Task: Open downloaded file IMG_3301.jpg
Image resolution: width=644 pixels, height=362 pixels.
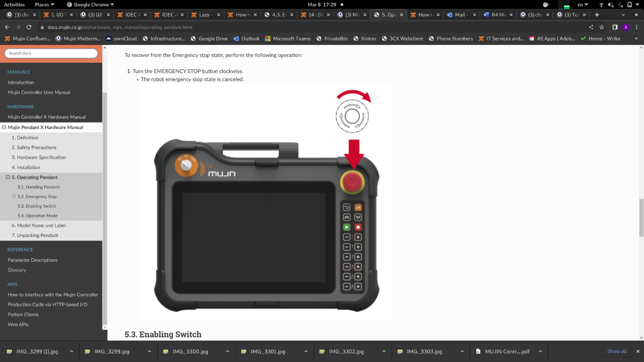Action: point(268,351)
